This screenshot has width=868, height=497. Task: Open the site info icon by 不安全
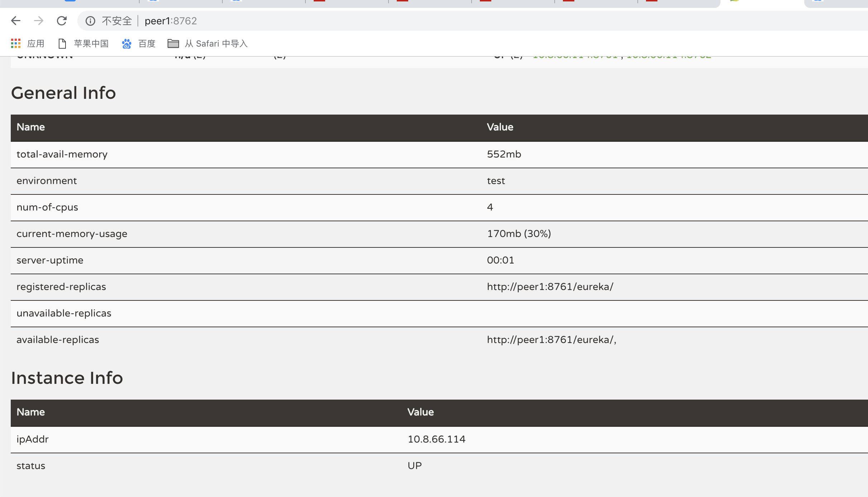pyautogui.click(x=90, y=21)
